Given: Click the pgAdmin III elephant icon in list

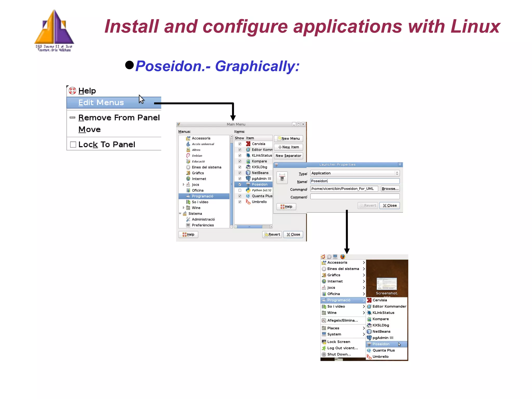Looking at the screenshot, I should pyautogui.click(x=248, y=179).
